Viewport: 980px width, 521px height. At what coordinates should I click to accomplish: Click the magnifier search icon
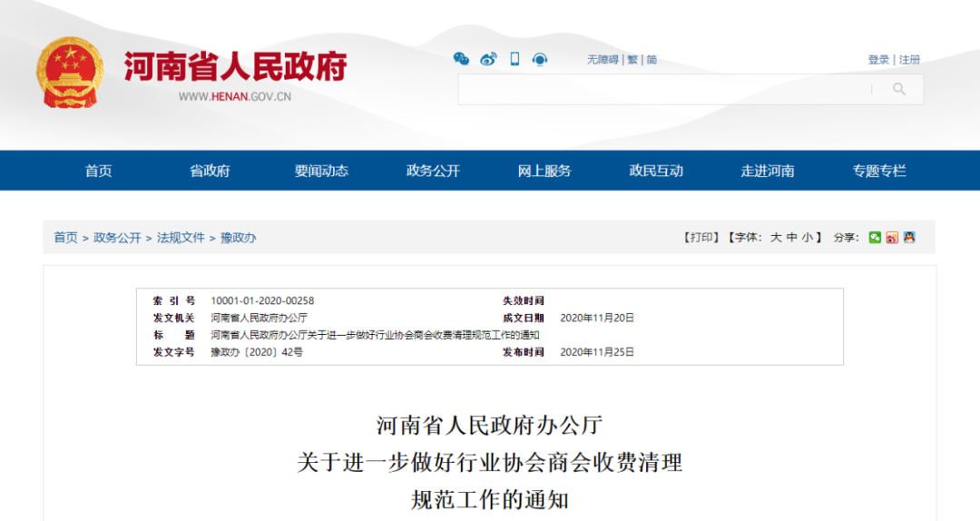(x=898, y=89)
